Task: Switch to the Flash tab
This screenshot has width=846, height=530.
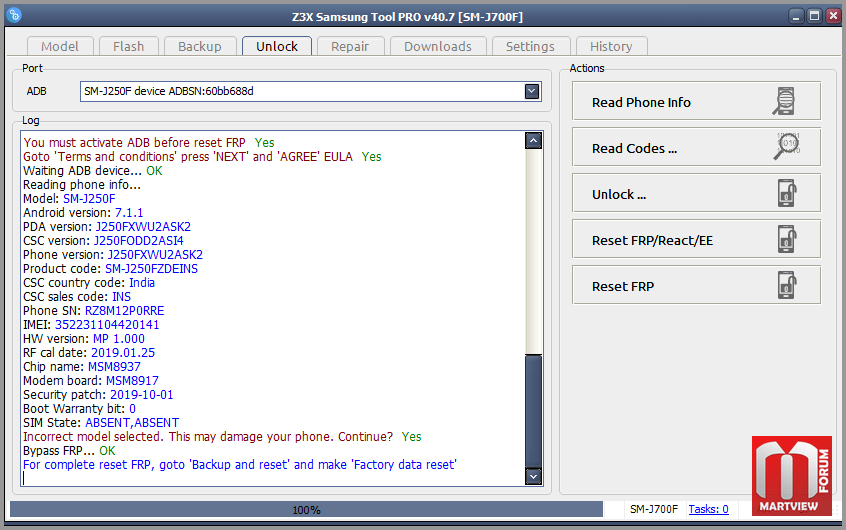Action: (128, 46)
